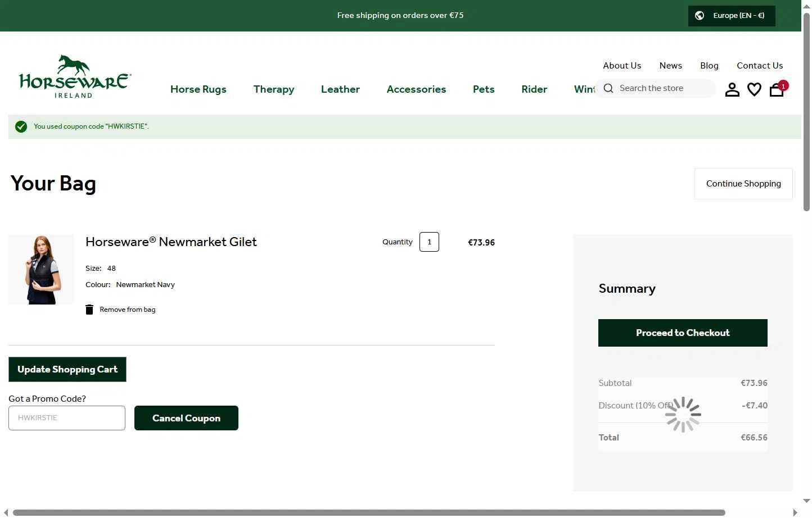Click the Horseware Ireland logo

tap(75, 76)
